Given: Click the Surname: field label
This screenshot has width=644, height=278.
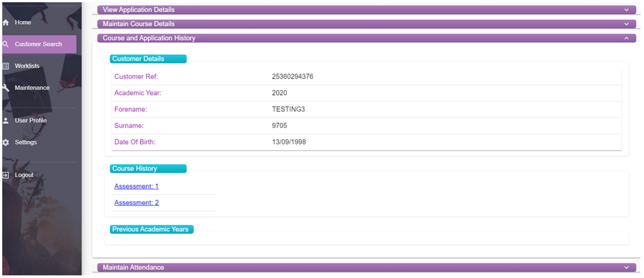Looking at the screenshot, I should point(129,126).
